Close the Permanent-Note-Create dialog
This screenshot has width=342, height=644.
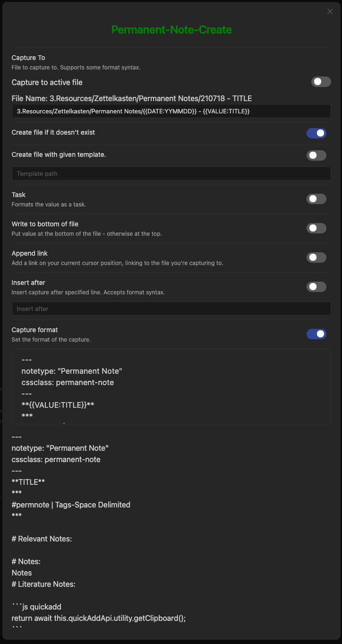pos(330,11)
